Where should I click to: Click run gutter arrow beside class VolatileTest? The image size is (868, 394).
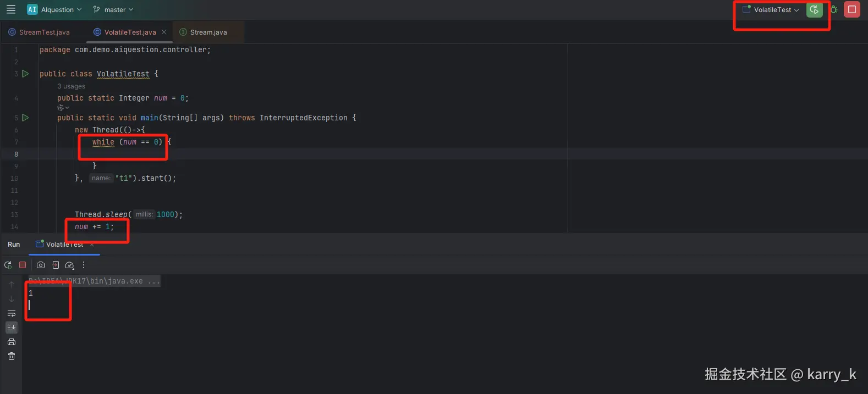(x=25, y=74)
